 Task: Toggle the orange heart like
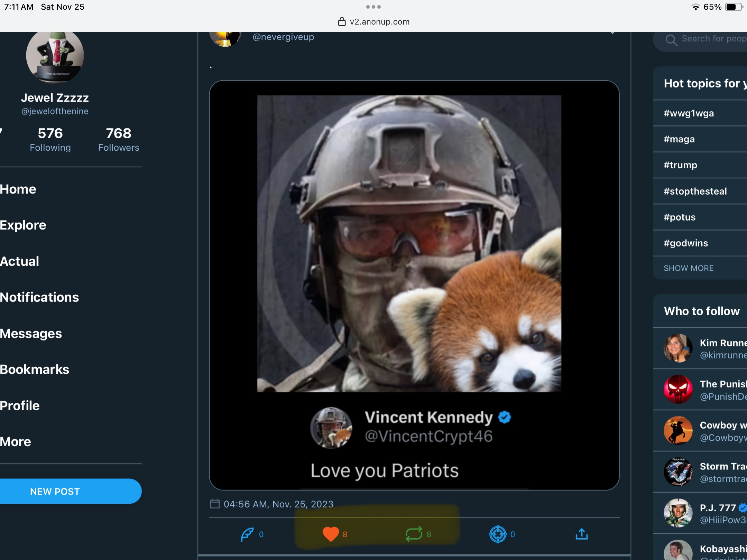331,534
